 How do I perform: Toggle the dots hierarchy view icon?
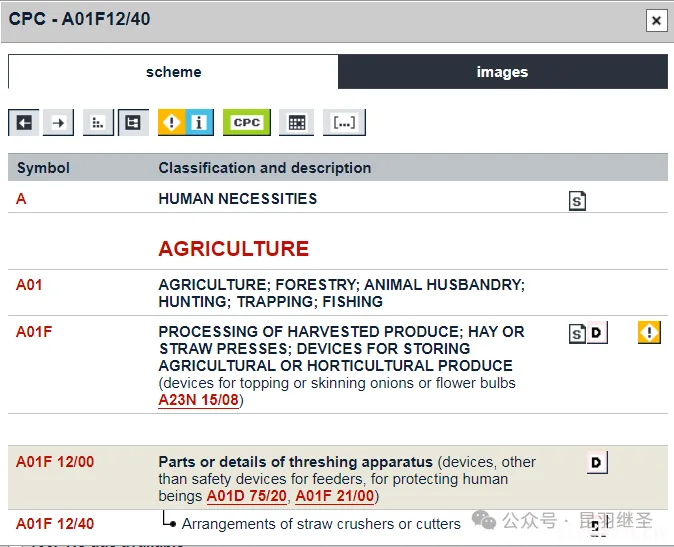point(98,122)
